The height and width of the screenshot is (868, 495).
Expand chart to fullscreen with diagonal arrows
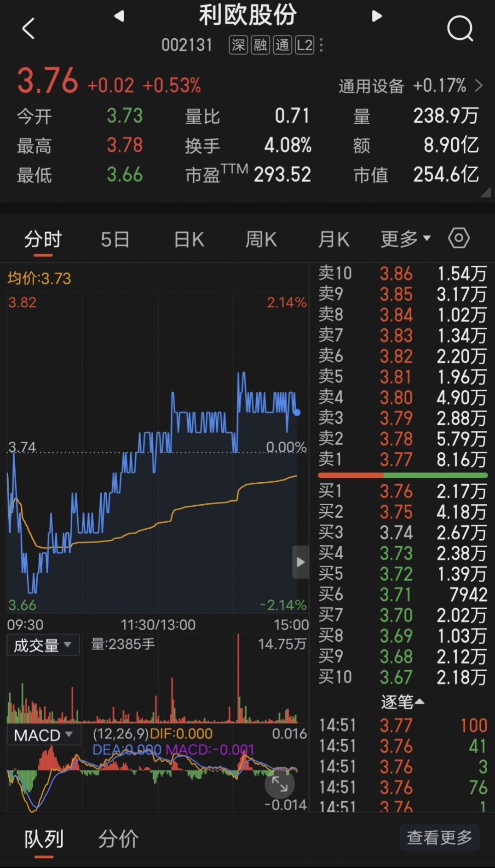[x=280, y=784]
